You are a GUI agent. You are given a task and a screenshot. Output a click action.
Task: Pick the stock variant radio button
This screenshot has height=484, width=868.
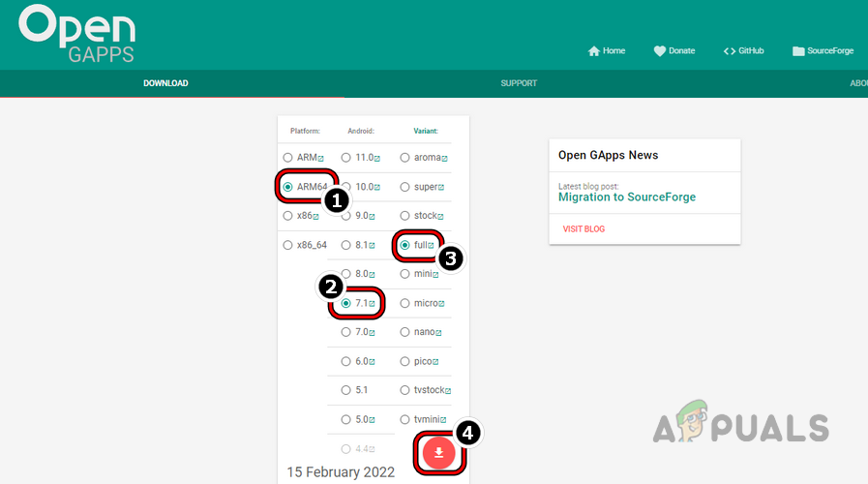pyautogui.click(x=405, y=216)
